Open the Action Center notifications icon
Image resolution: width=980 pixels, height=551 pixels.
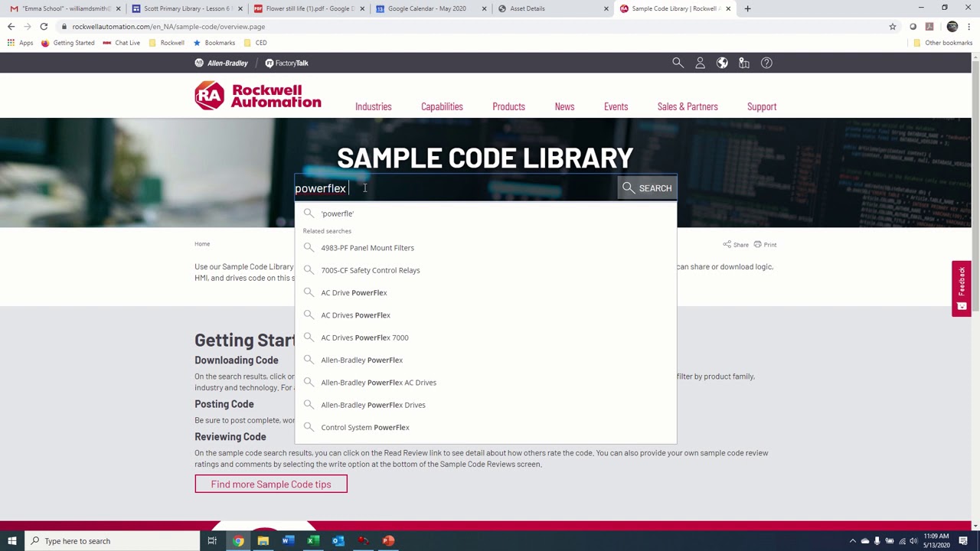(x=963, y=541)
